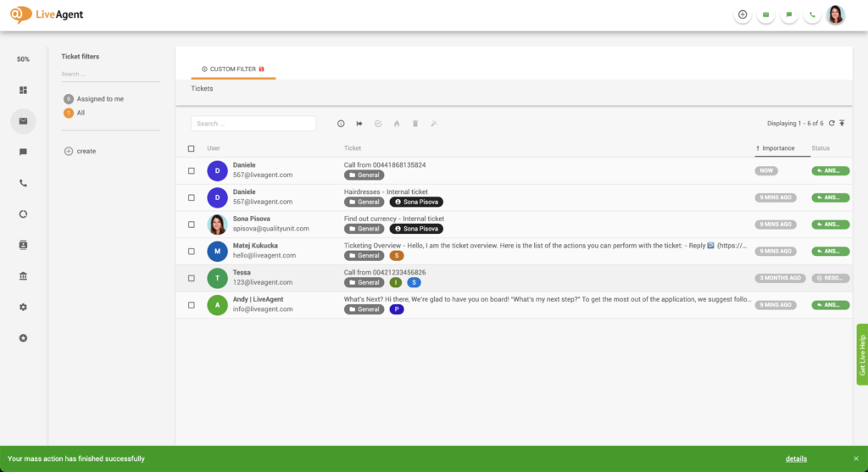Click the refresh icon beside ticket count
This screenshot has height=472, width=868.
[x=832, y=124]
